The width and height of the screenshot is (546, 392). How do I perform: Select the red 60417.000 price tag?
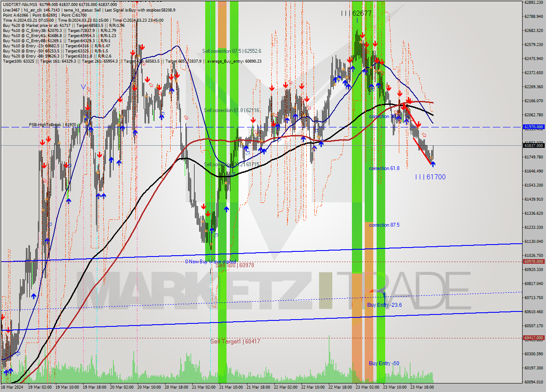coord(534,338)
